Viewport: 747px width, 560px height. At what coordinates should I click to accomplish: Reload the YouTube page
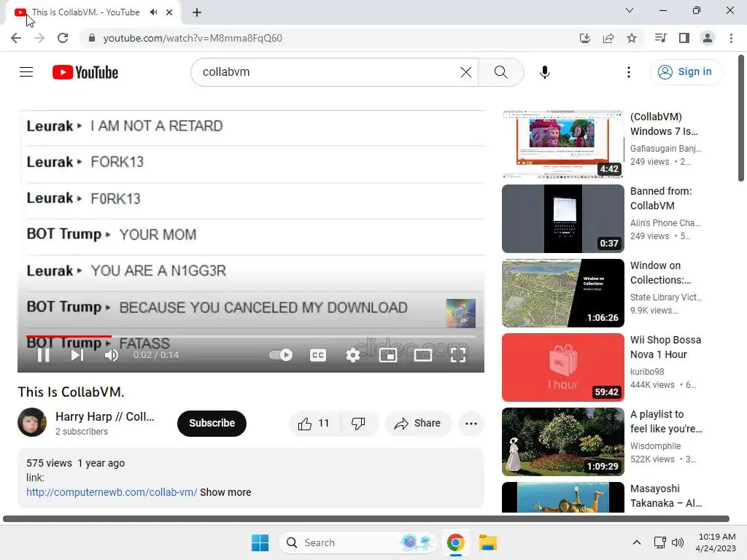63,38
